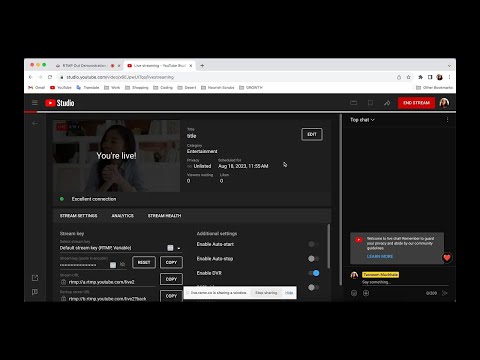480x360 pixels.
Task: Turn off Enable DVR switch
Action: pyautogui.click(x=313, y=273)
